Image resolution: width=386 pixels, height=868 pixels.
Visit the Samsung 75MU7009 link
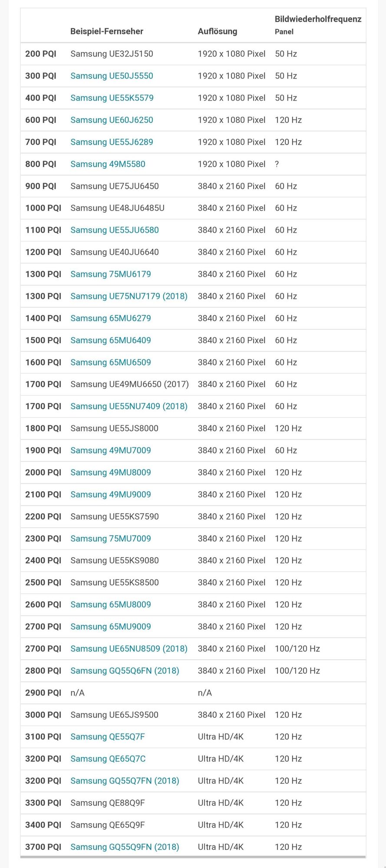pyautogui.click(x=111, y=539)
